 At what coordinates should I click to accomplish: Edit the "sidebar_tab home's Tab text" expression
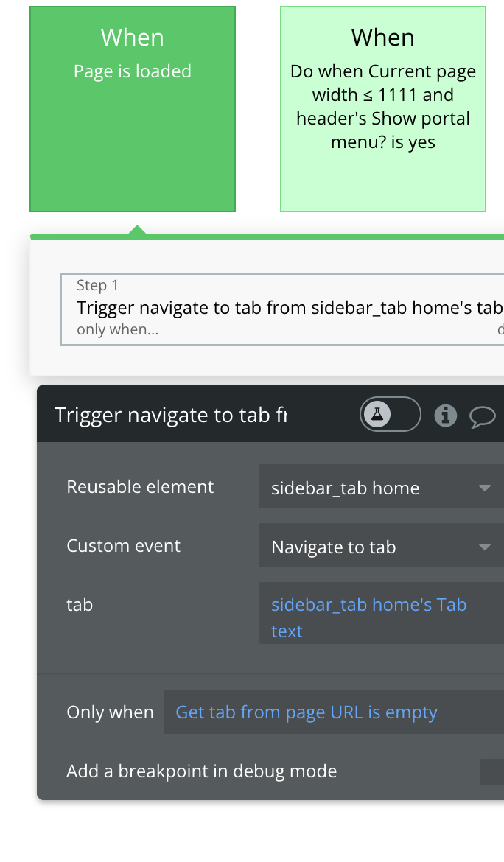click(368, 617)
